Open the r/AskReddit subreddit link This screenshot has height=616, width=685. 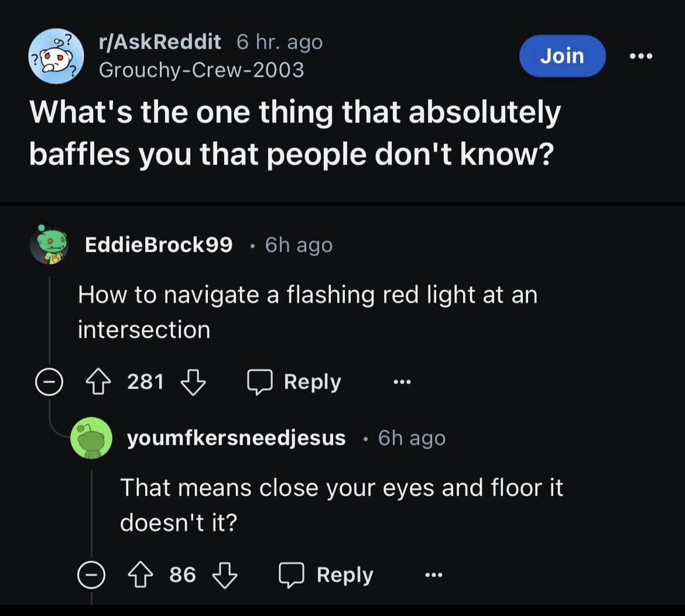pyautogui.click(x=160, y=42)
